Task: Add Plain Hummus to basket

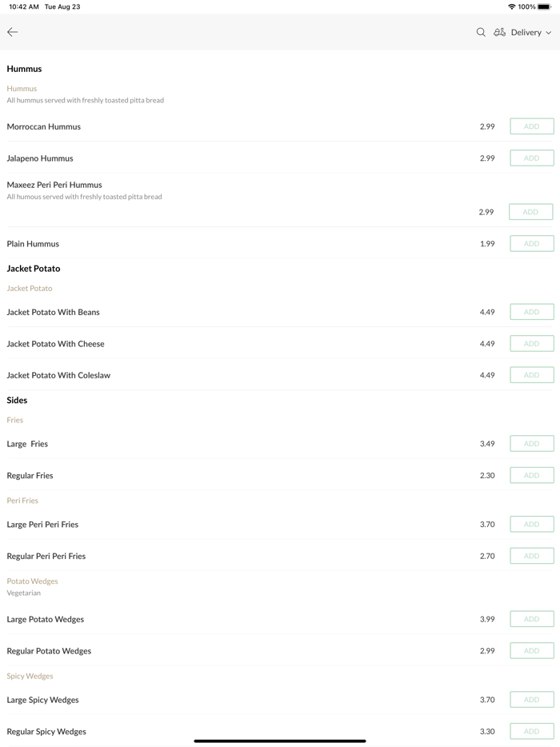Action: pos(531,244)
